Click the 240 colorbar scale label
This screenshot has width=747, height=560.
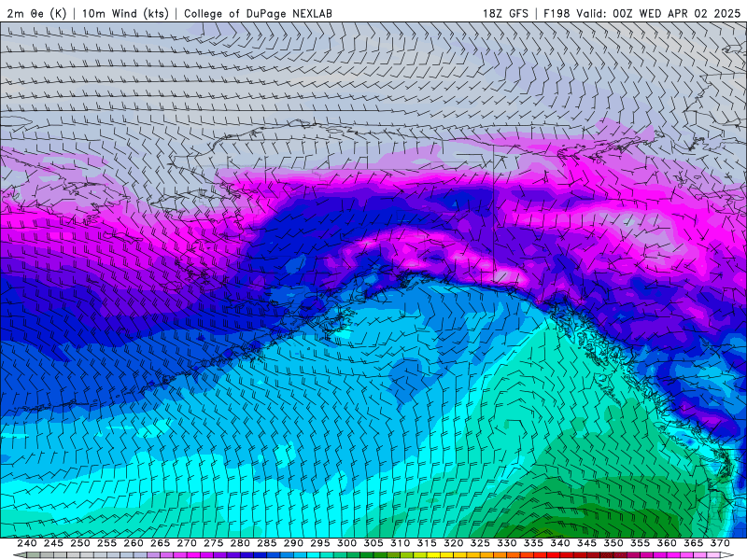click(27, 543)
